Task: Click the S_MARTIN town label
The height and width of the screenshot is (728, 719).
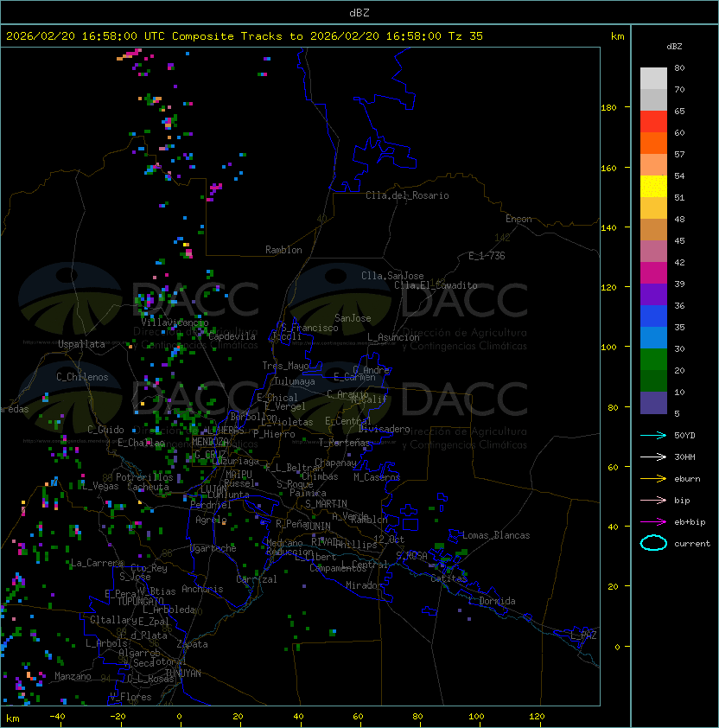Action: (326, 503)
